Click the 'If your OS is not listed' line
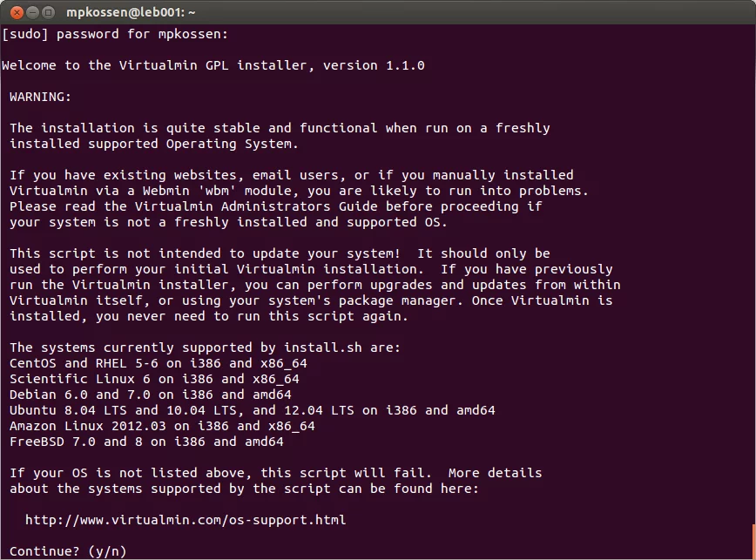The height and width of the screenshot is (560, 756). [276, 473]
